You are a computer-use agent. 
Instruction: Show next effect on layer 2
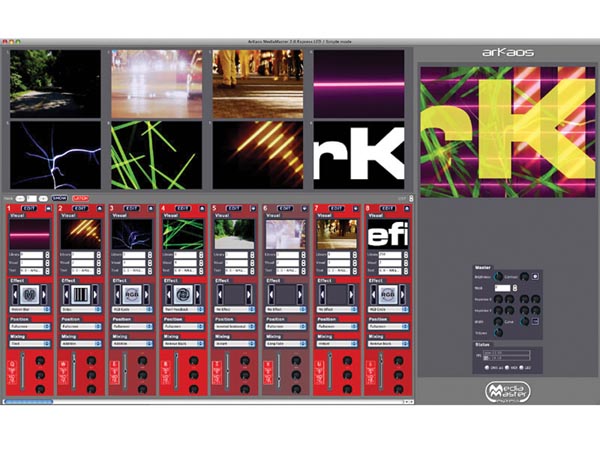tap(95, 294)
